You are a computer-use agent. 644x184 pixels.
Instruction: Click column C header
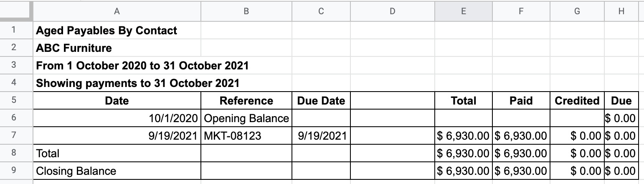(321, 12)
